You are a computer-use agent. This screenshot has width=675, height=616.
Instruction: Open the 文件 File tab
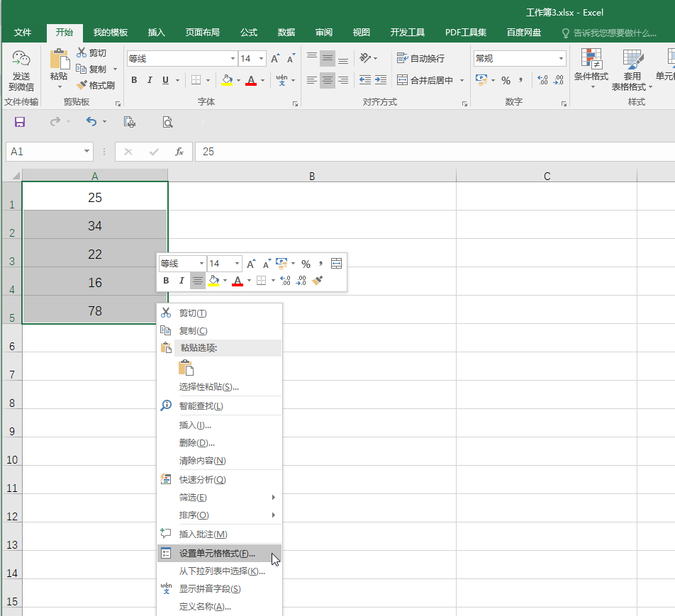(23, 33)
